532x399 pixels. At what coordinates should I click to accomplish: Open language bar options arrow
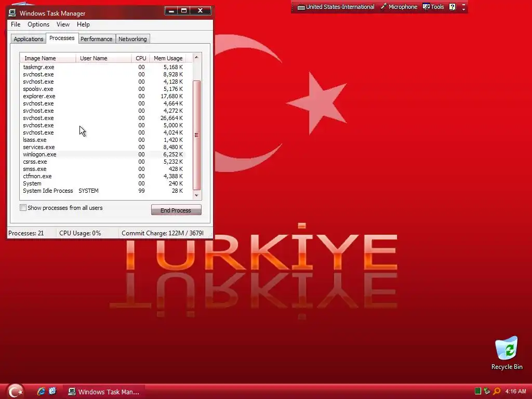click(x=463, y=9)
